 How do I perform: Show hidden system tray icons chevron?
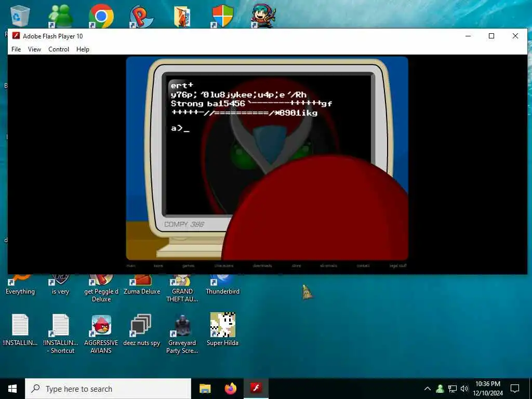coord(428,389)
